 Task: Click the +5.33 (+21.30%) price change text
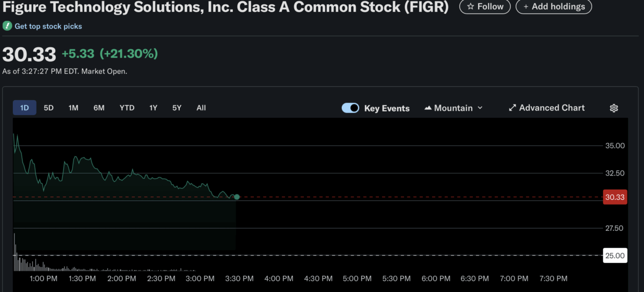pyautogui.click(x=109, y=54)
